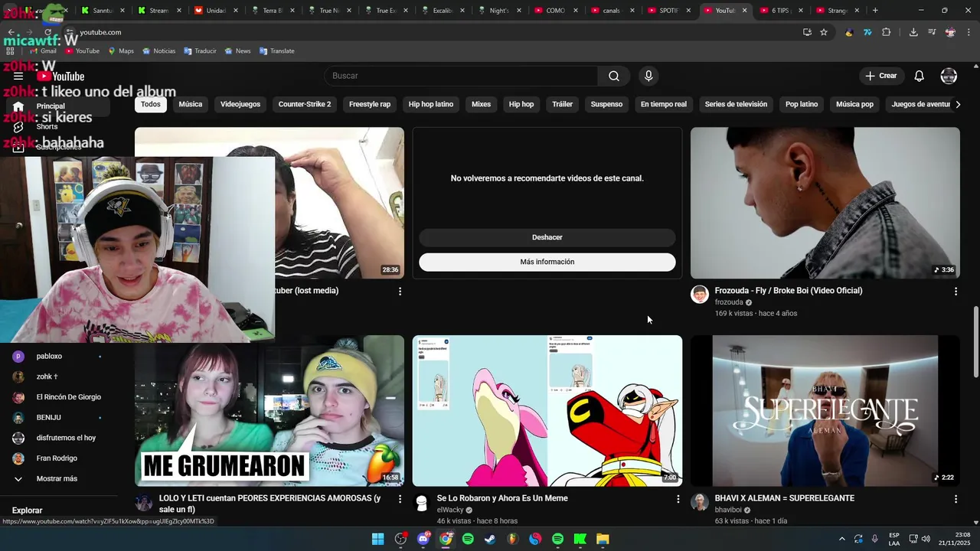
Task: Open frozouda channel avatar
Action: [x=700, y=295]
